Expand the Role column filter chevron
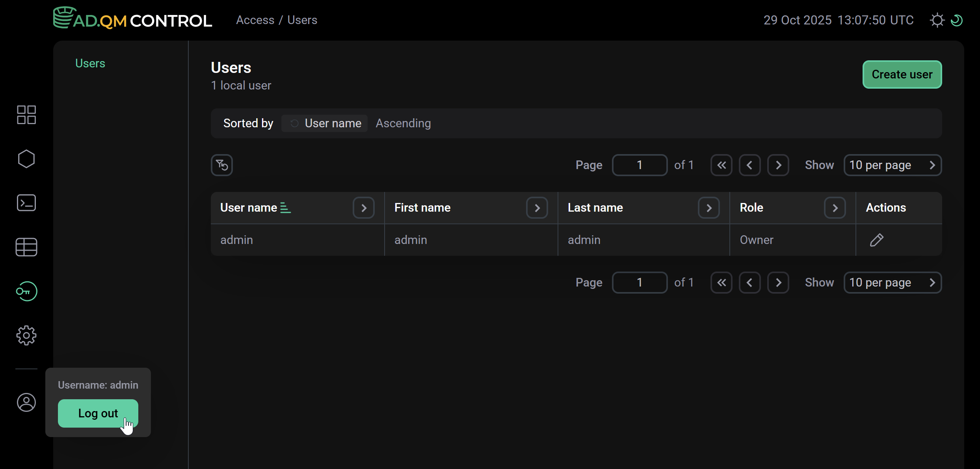 click(835, 208)
